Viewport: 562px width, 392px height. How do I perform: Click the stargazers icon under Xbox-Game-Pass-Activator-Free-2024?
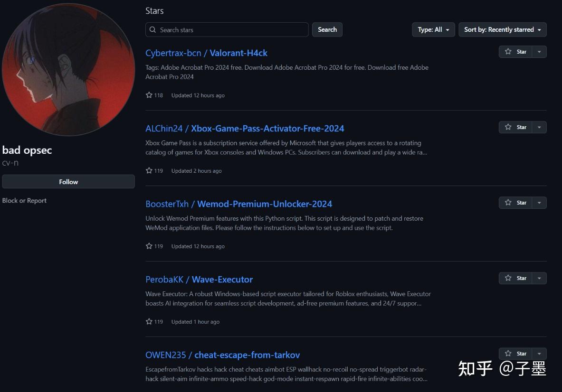pos(149,170)
